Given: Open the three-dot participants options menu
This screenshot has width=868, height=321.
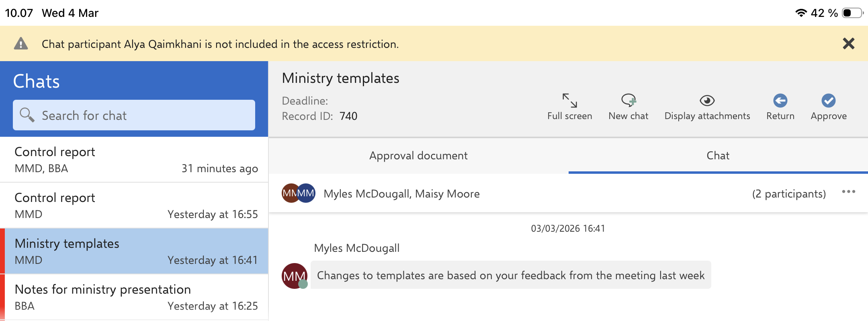Looking at the screenshot, I should pos(848,192).
